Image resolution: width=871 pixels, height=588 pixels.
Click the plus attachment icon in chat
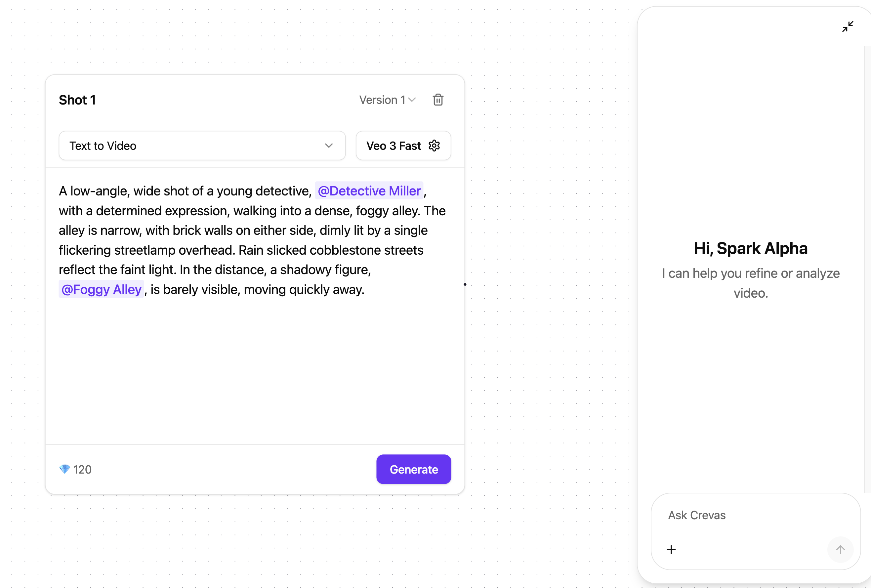pyautogui.click(x=671, y=549)
